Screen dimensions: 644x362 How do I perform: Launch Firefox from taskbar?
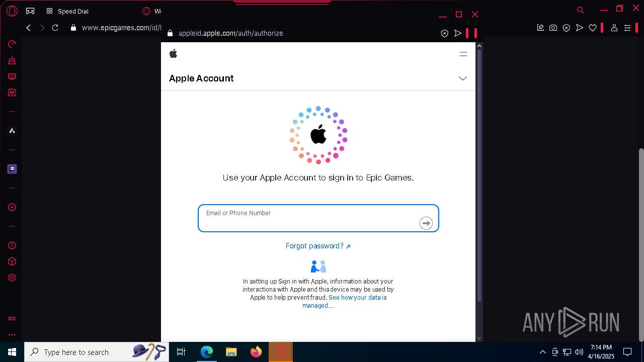point(256,352)
